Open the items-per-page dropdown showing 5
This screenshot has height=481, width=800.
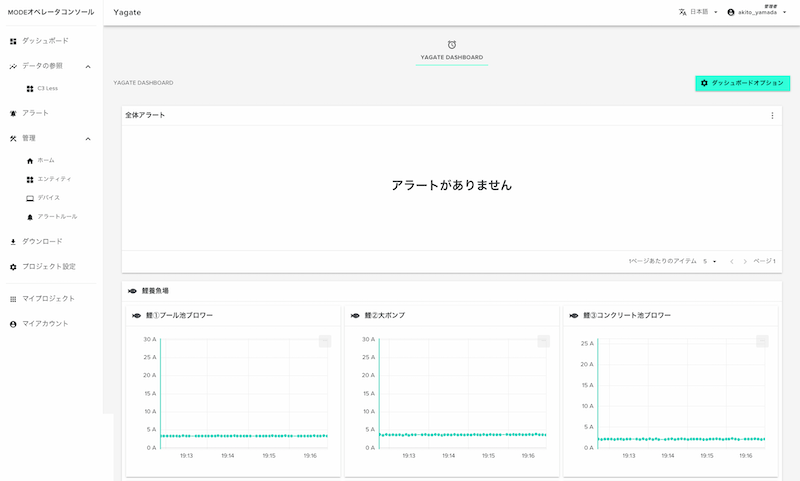(x=710, y=261)
